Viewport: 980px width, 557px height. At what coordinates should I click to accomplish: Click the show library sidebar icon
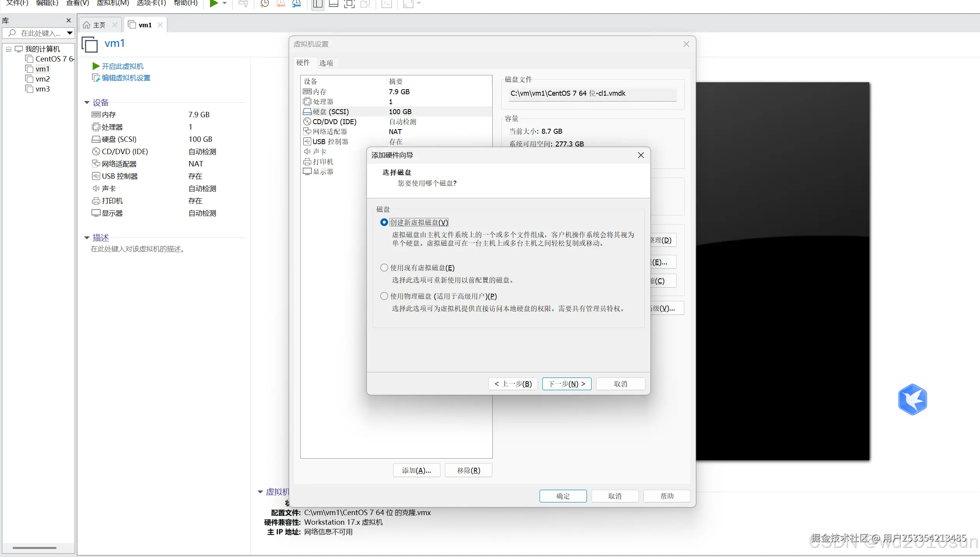tap(318, 4)
